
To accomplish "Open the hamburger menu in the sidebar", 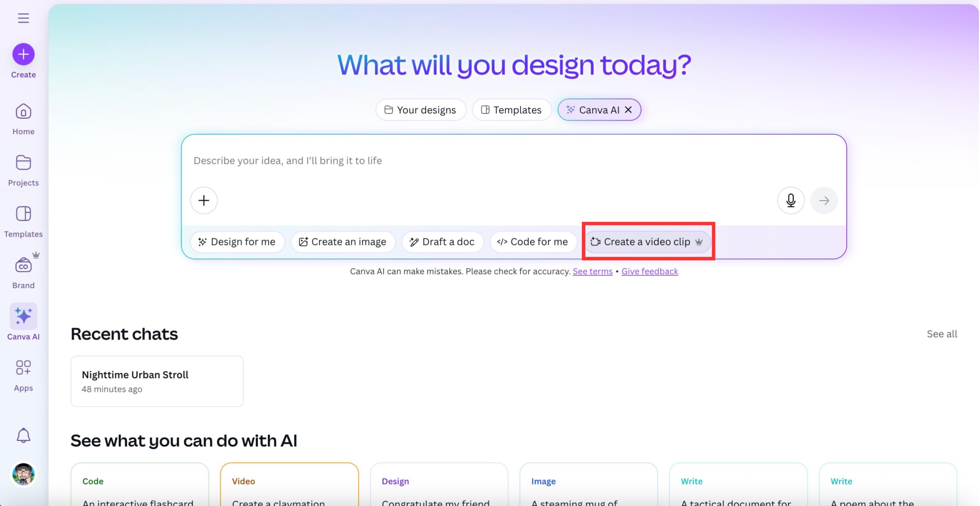I will (x=23, y=18).
